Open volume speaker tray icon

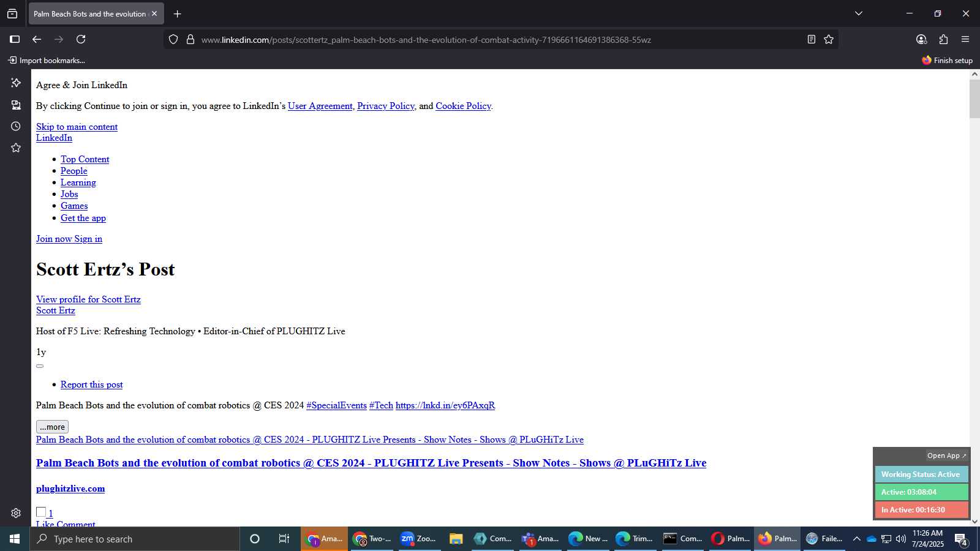pos(901,539)
